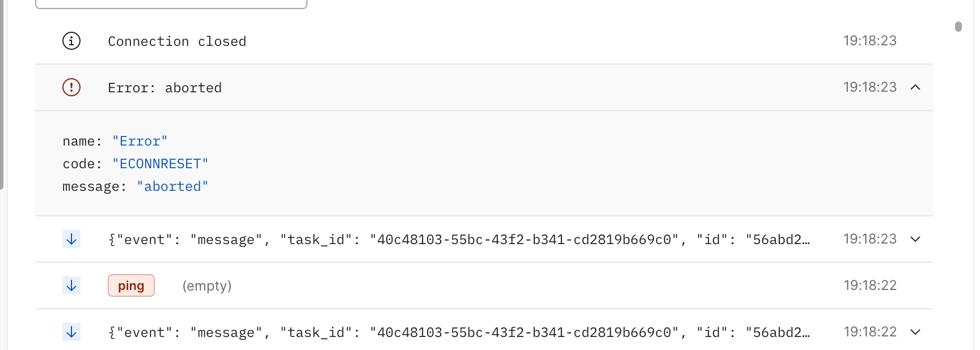Click the 19:18:22 timestamp of the ping event

[869, 285]
